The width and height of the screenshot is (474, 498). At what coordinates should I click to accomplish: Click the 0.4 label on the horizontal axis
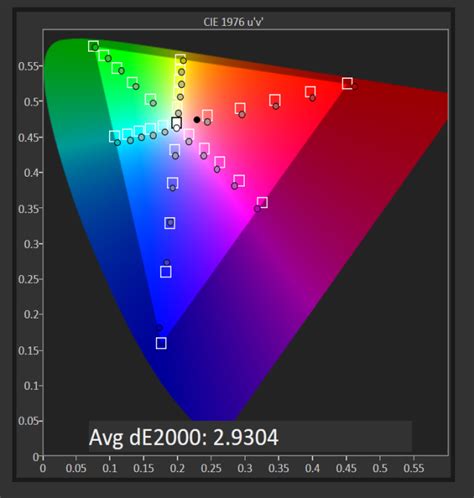tap(312, 468)
